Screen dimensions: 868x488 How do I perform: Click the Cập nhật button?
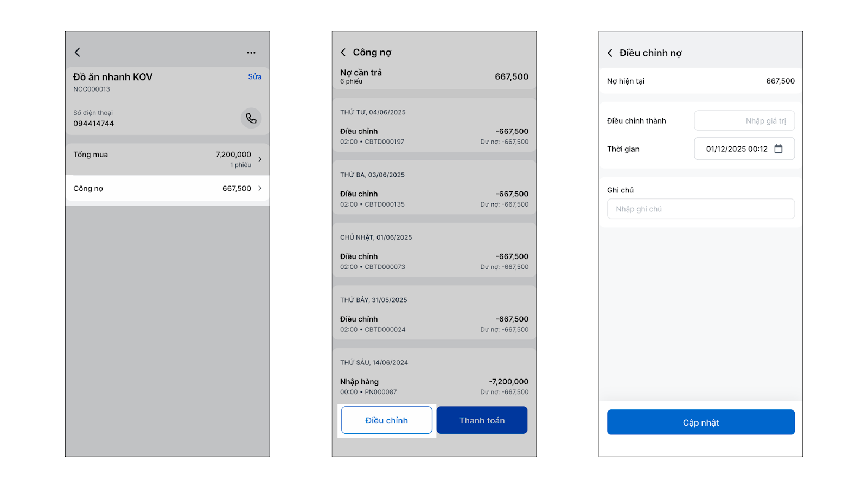pyautogui.click(x=700, y=422)
